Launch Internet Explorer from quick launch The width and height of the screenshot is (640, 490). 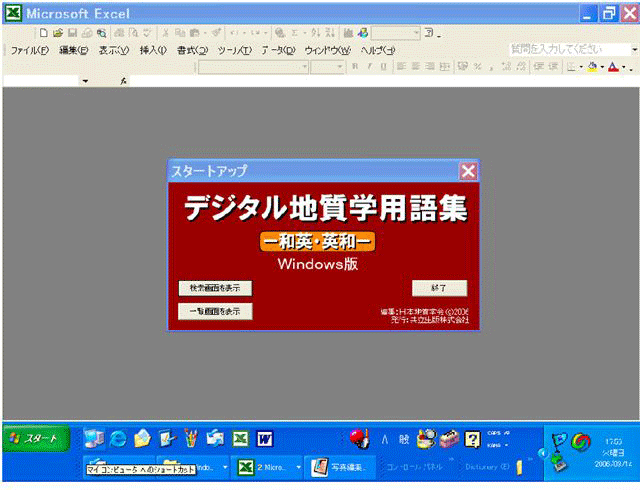[x=118, y=439]
